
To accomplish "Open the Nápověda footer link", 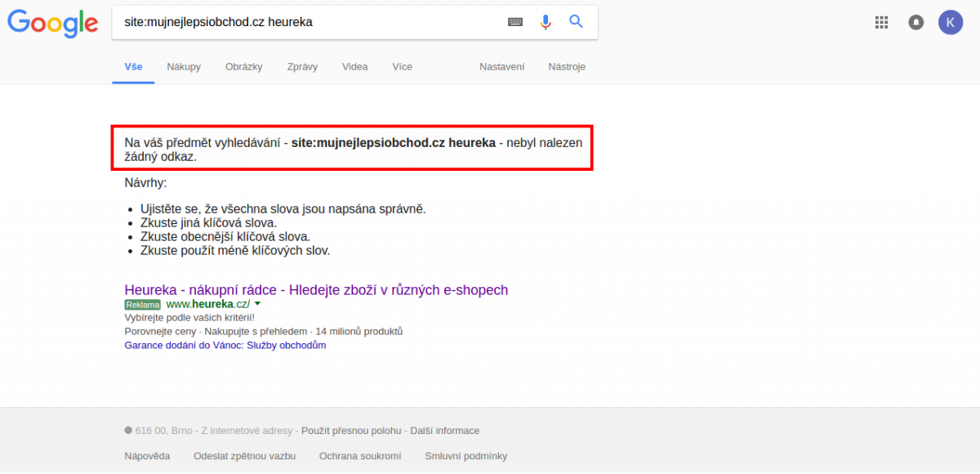I will (147, 456).
